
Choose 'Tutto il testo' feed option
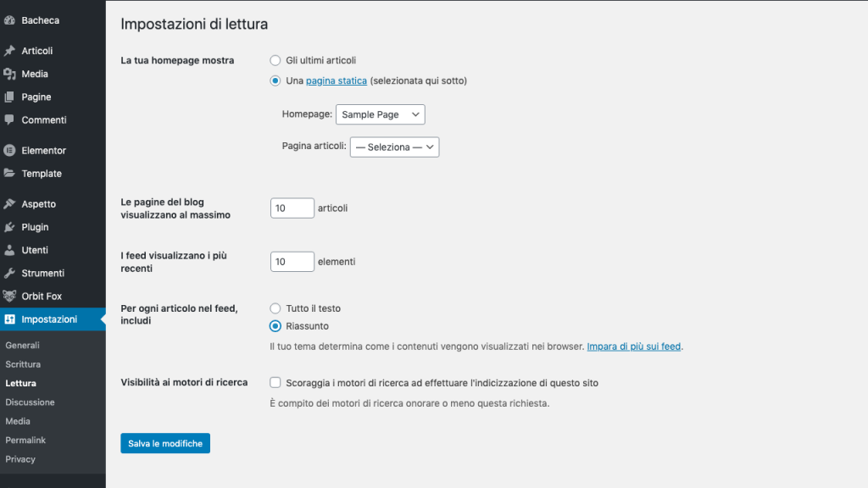point(275,308)
